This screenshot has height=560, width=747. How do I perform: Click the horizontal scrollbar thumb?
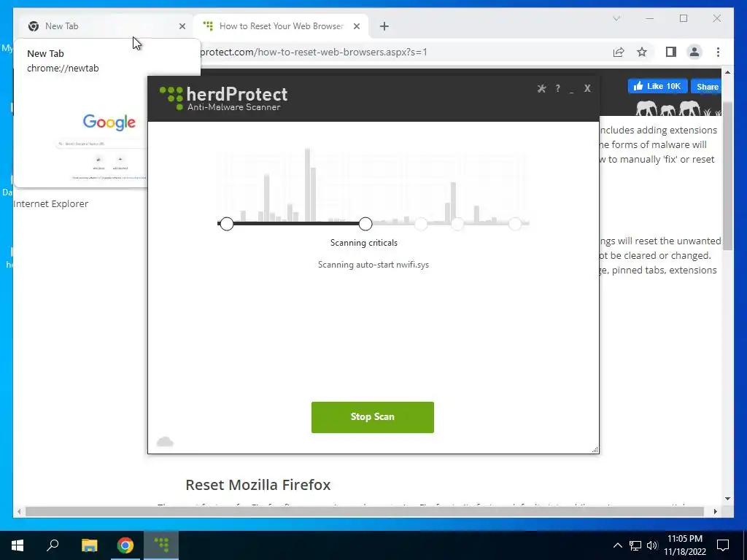click(365, 511)
